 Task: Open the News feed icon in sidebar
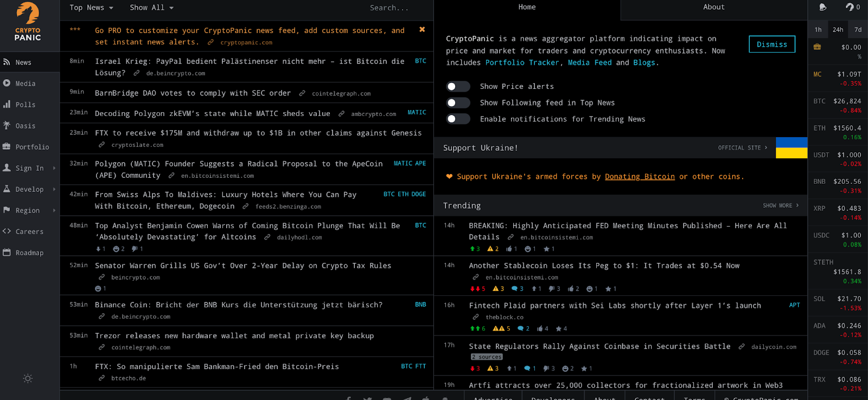pyautogui.click(x=7, y=62)
